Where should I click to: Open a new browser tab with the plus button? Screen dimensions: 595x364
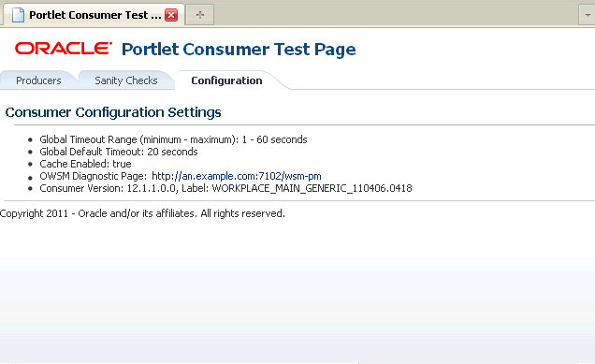[x=200, y=15]
